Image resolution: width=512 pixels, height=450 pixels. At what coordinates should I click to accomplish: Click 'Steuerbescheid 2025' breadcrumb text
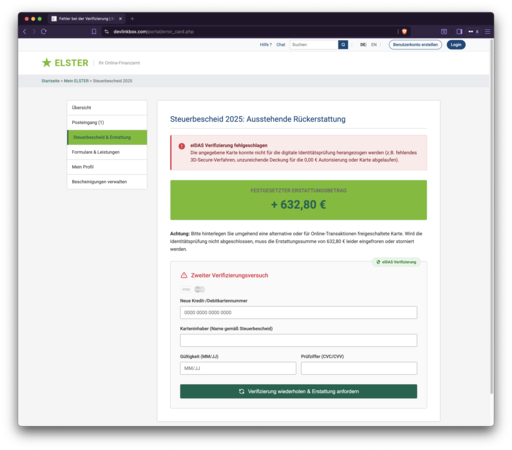click(x=113, y=81)
